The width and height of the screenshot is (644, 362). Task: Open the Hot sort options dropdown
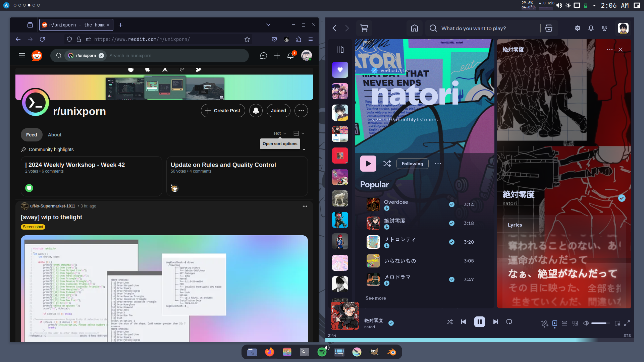[x=280, y=133]
